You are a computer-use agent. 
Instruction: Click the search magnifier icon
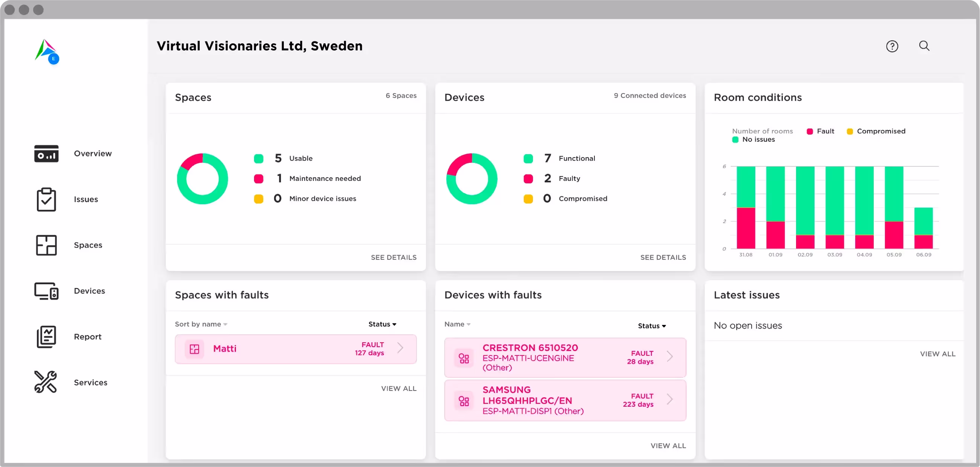pyautogui.click(x=924, y=46)
